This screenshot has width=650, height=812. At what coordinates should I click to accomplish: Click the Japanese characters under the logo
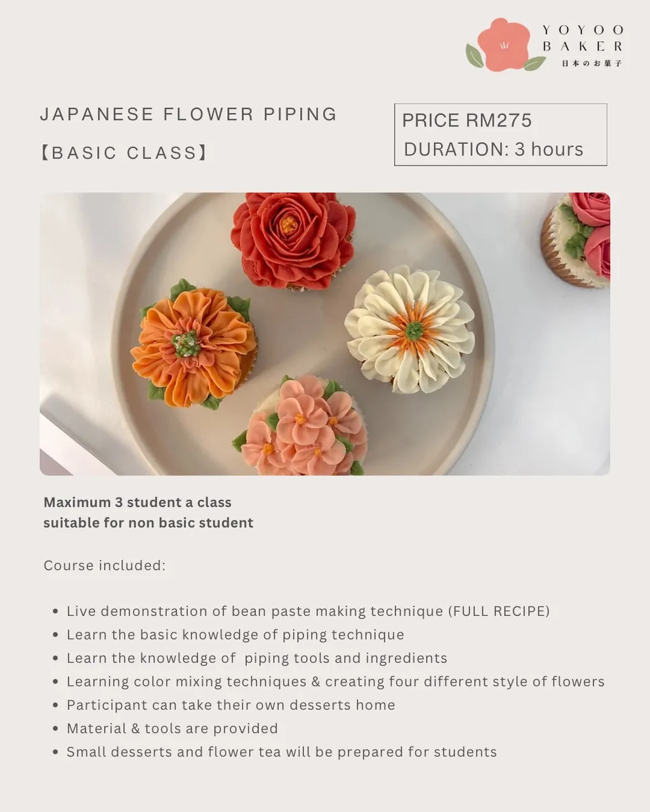click(592, 63)
